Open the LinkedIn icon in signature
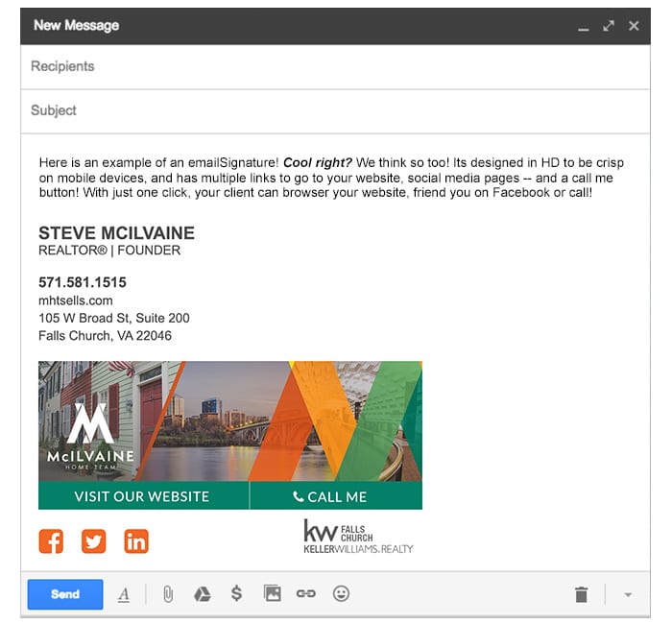 (136, 541)
